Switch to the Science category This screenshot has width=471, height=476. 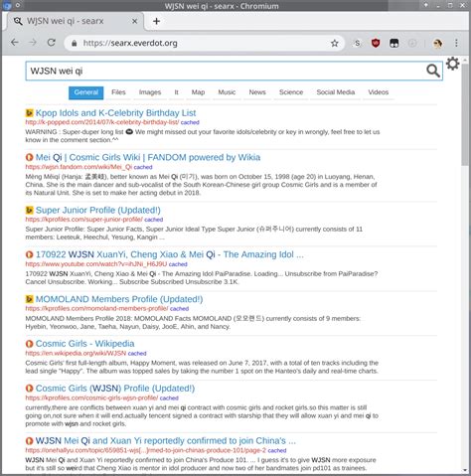[291, 92]
